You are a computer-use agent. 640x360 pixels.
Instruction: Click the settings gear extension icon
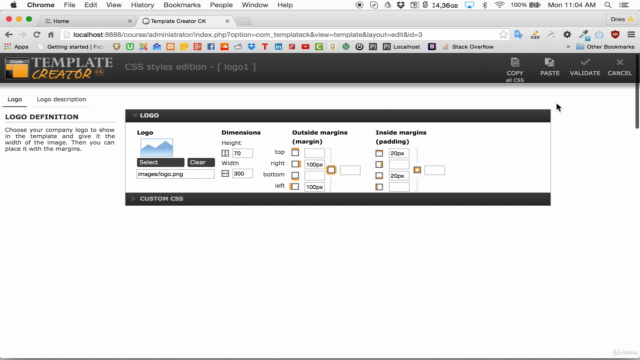[x=567, y=35]
